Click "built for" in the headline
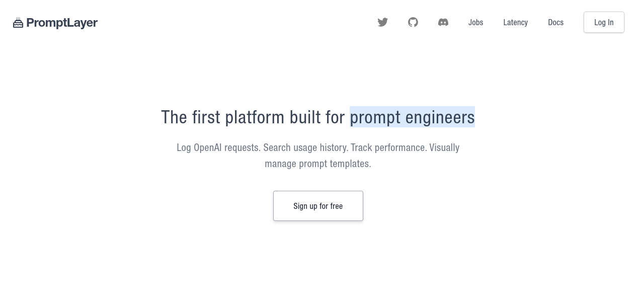Viewport: 644px width, 302px height. pos(317,117)
